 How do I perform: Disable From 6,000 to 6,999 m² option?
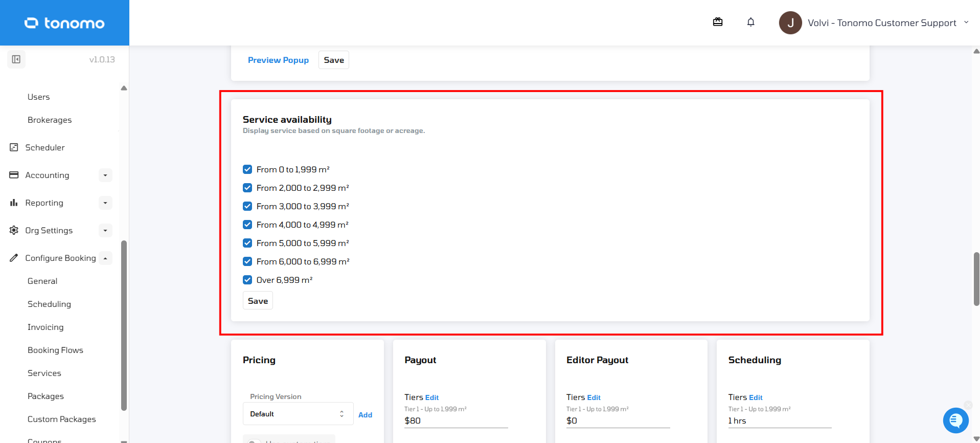coord(247,261)
